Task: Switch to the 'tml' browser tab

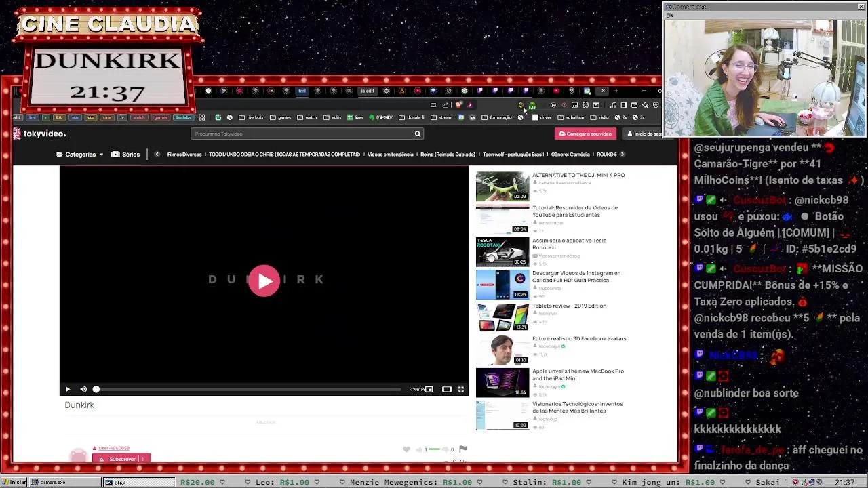Action: click(x=302, y=91)
